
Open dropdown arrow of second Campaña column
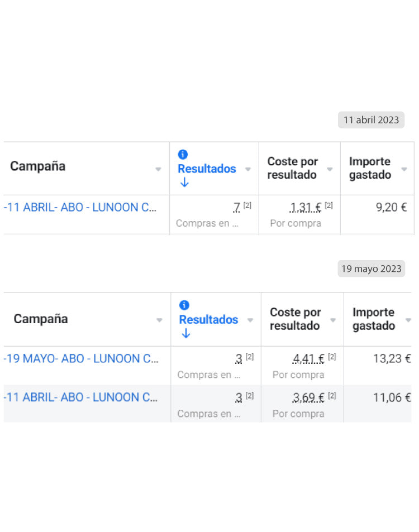pyautogui.click(x=159, y=320)
